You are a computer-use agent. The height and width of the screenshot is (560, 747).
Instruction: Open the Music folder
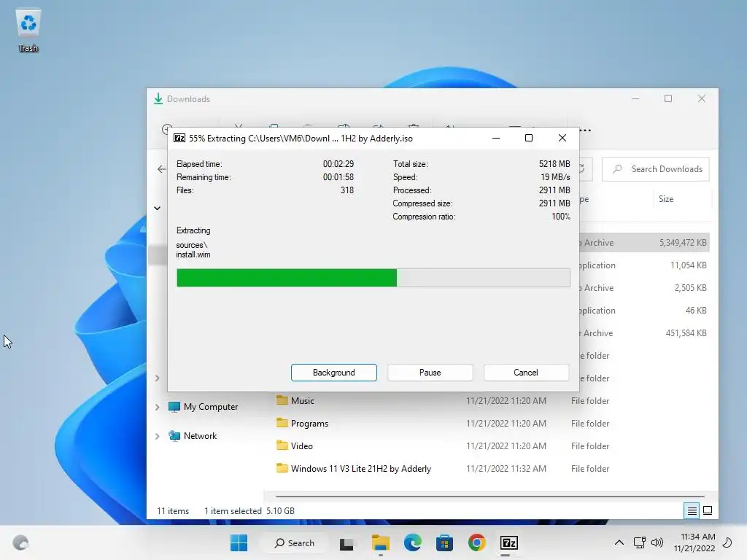point(303,401)
